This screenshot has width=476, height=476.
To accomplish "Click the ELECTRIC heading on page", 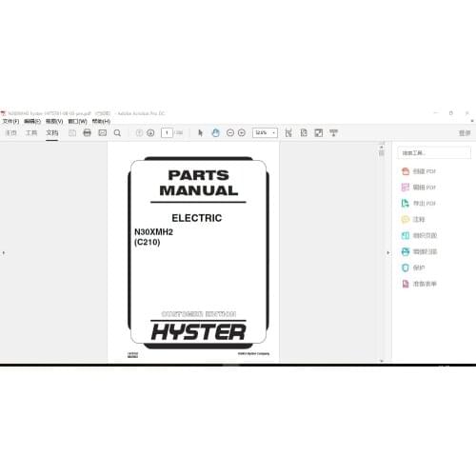I will (x=197, y=218).
